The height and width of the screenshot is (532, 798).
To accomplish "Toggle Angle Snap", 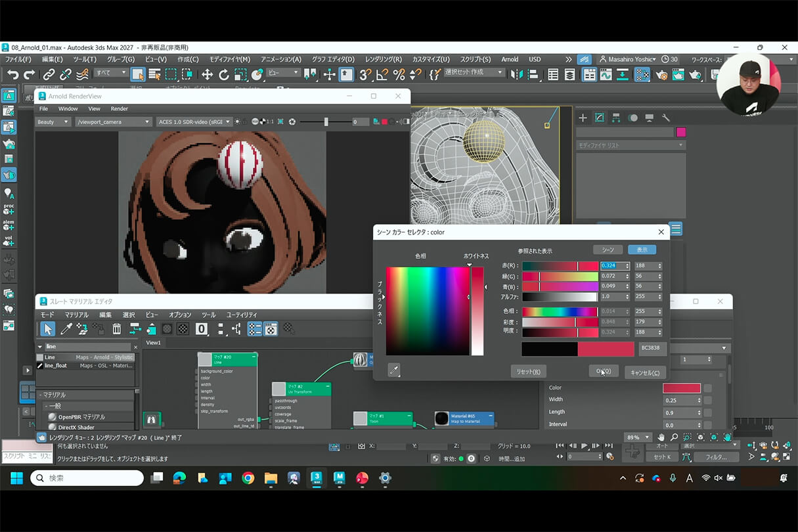I will pos(382,75).
